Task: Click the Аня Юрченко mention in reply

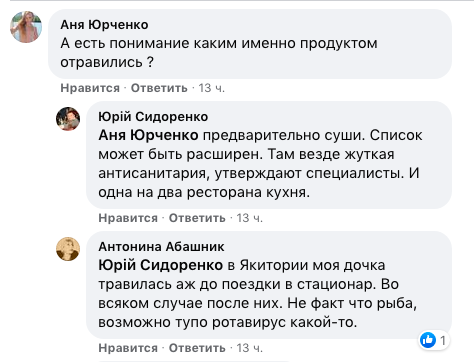Action: click(148, 135)
